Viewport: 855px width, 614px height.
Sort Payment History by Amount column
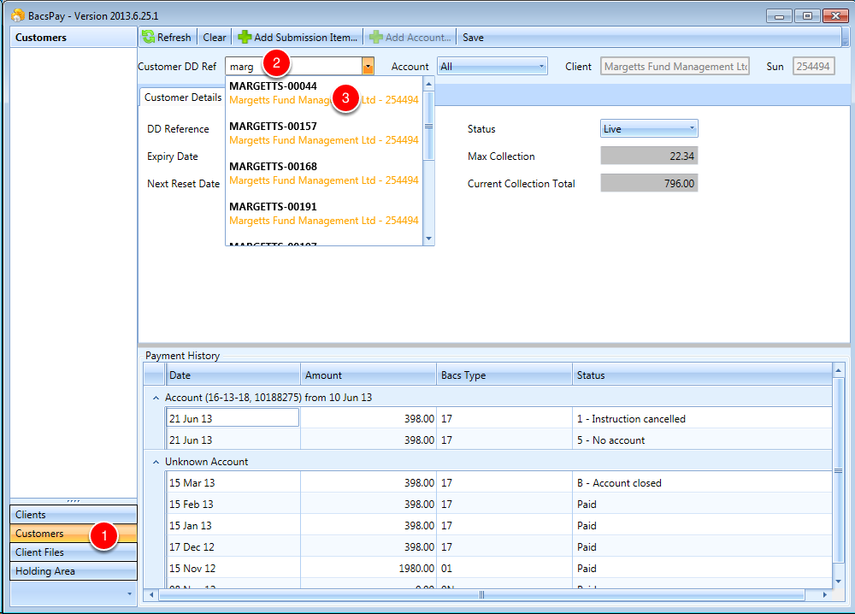[x=368, y=375]
